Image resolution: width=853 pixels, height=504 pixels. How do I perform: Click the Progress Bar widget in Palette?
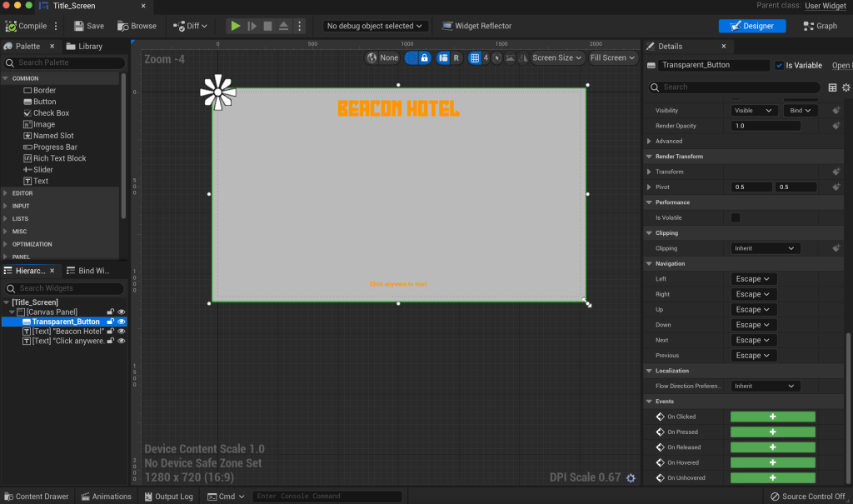[55, 147]
